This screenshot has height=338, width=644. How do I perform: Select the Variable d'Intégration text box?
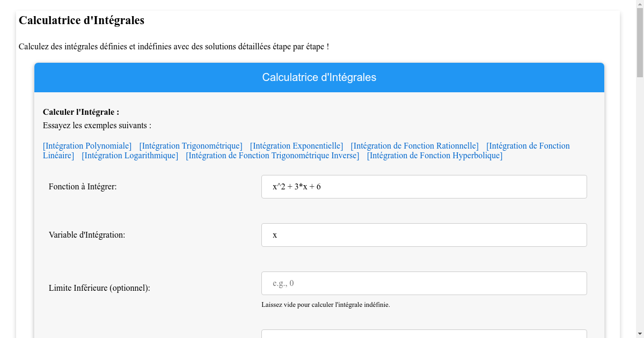tap(423, 234)
